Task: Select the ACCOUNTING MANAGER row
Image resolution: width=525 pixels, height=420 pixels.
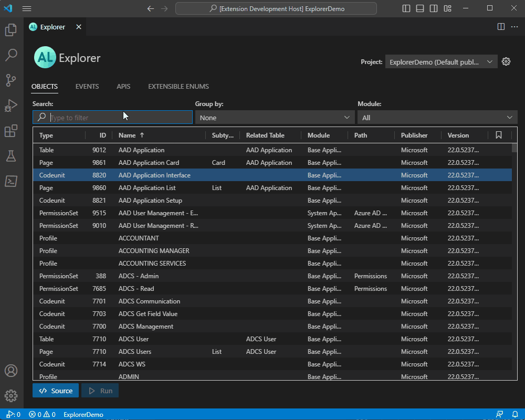Action: coord(272,251)
